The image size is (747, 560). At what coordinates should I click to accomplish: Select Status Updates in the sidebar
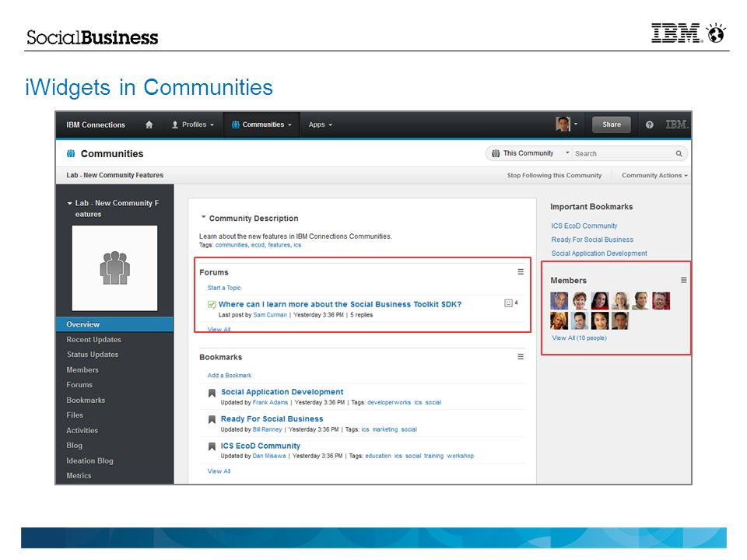point(93,355)
